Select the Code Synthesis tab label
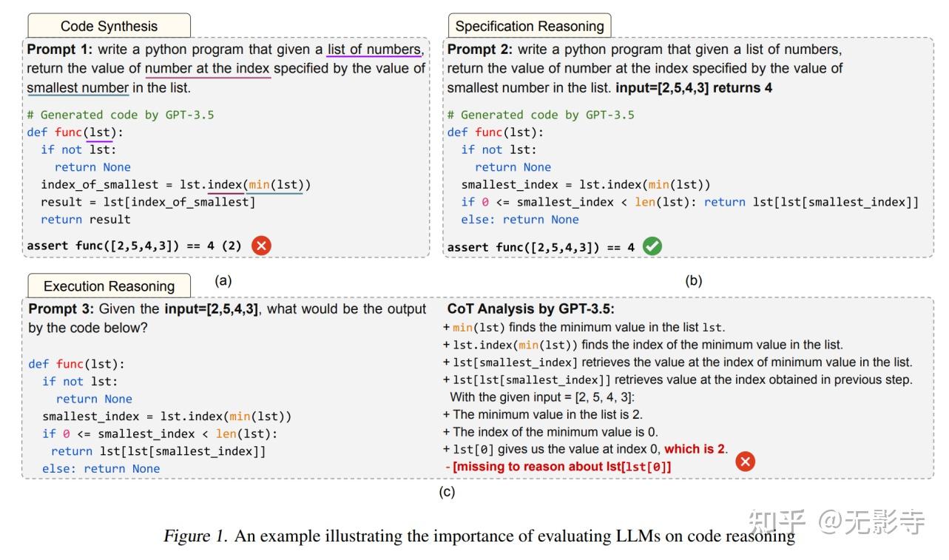The image size is (949, 560). (x=109, y=26)
